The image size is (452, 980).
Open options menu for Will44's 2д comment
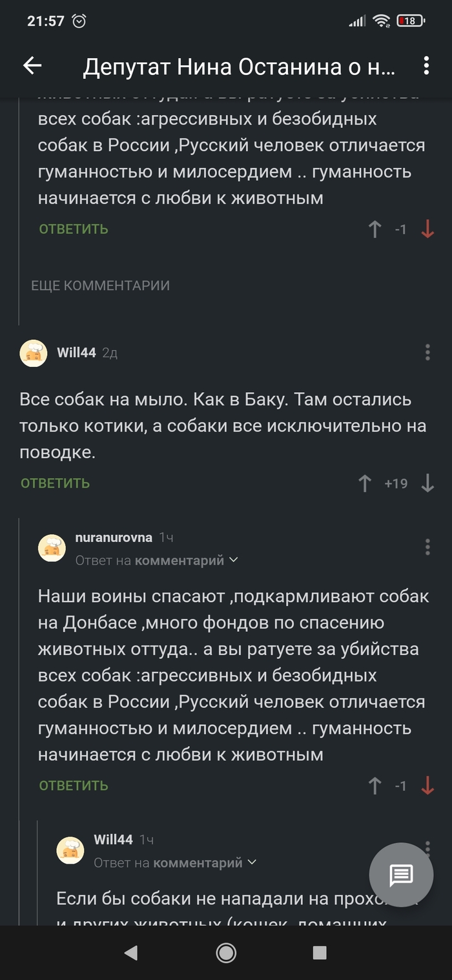pos(427,352)
